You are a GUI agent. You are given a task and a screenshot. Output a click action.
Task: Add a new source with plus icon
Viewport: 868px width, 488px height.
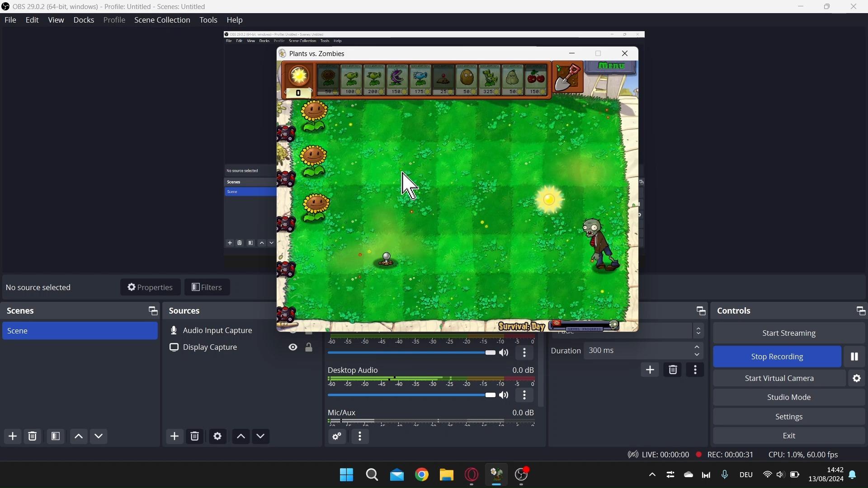pos(175,436)
